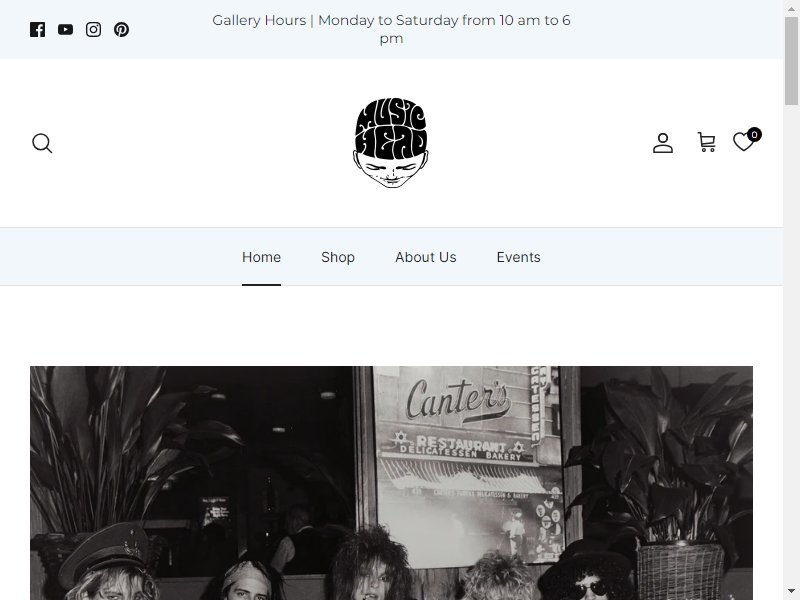Click the Gallery Hours announcement text
800x600 pixels.
coord(391,29)
